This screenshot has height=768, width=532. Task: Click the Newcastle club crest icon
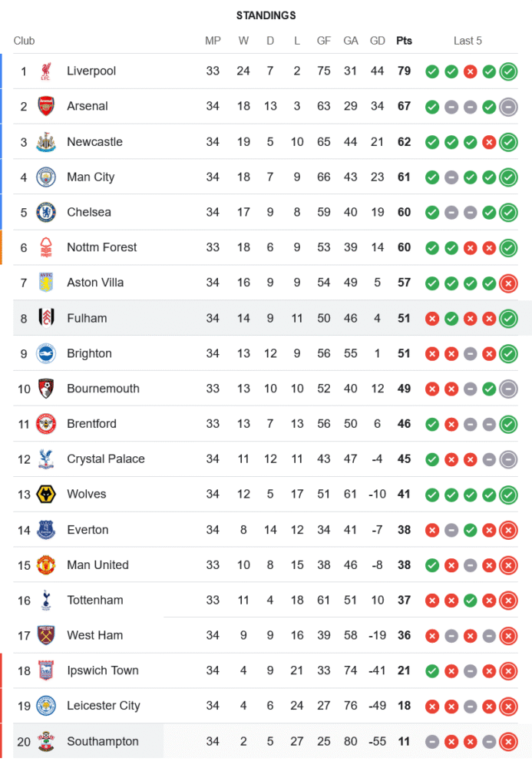click(x=46, y=142)
